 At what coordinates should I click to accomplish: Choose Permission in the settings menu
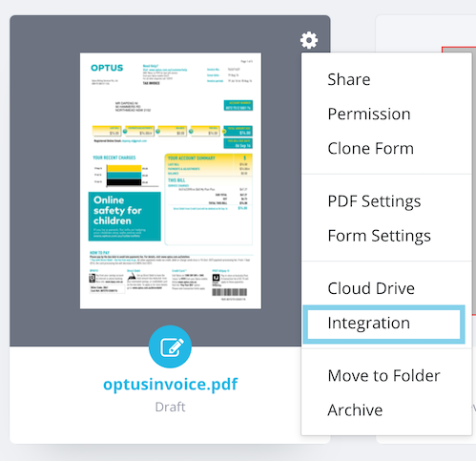(x=369, y=114)
